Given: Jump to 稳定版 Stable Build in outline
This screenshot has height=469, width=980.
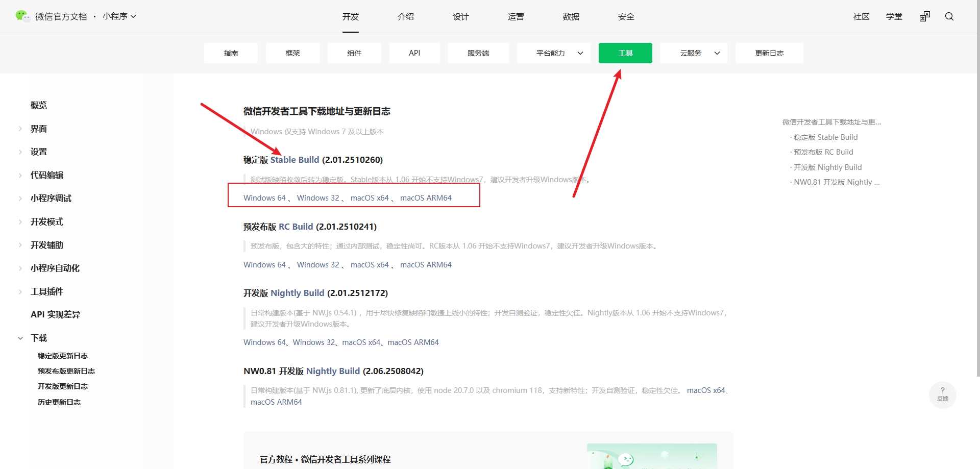Looking at the screenshot, I should point(825,137).
